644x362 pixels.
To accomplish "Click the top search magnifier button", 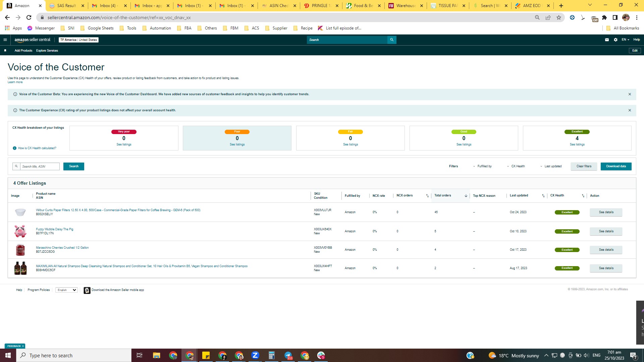I will tap(392, 40).
